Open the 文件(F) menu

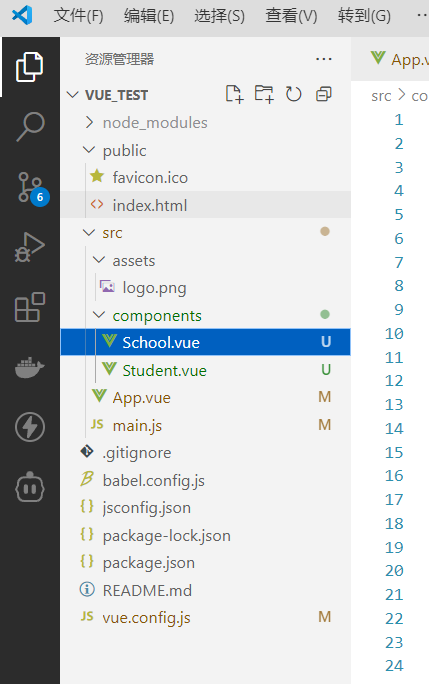click(79, 16)
